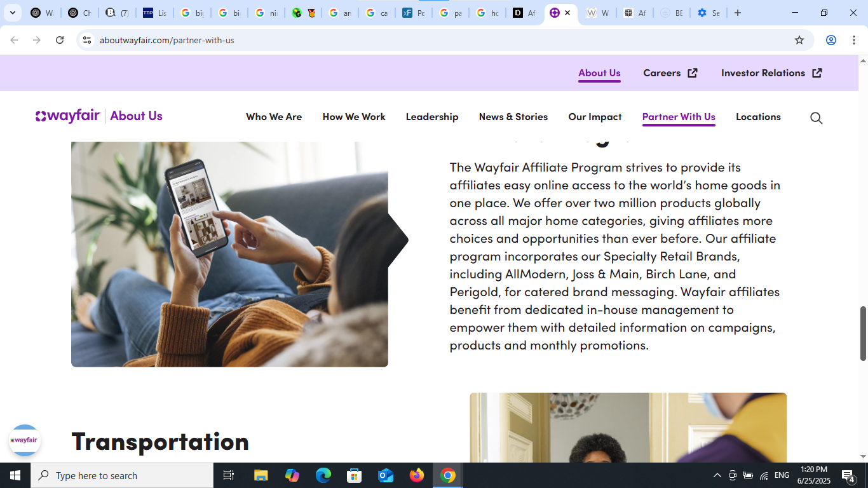Switch to the (7) notifications tab

pos(116,13)
